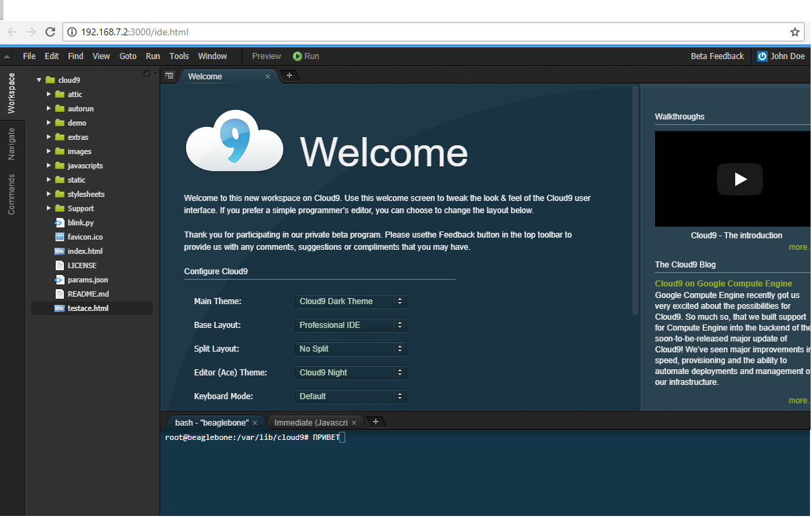The width and height of the screenshot is (812, 518).
Task: Go forward in browser history
Action: point(31,32)
